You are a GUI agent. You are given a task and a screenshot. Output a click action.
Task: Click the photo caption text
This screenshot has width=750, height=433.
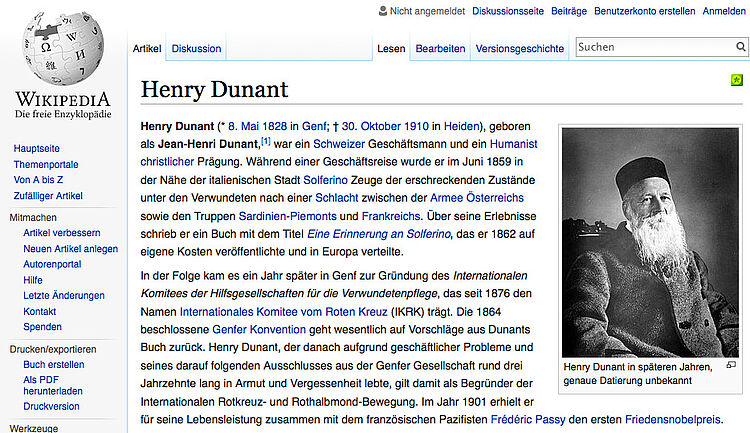[638, 374]
